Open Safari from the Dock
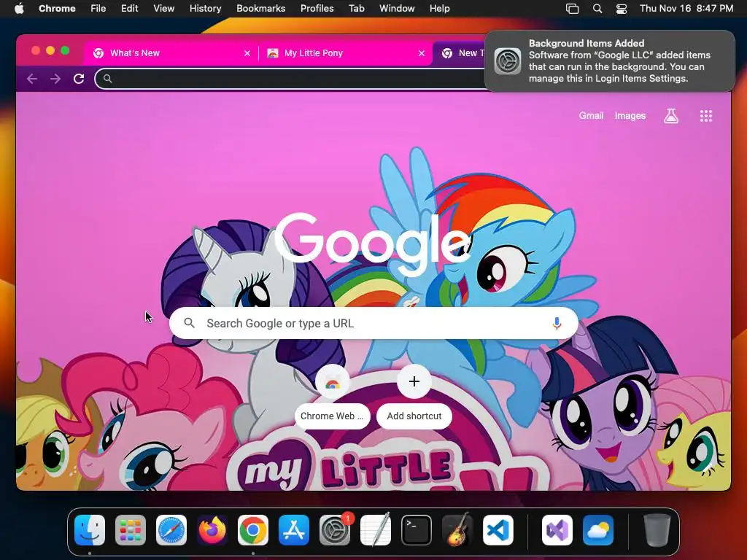747x560 pixels. click(x=171, y=530)
